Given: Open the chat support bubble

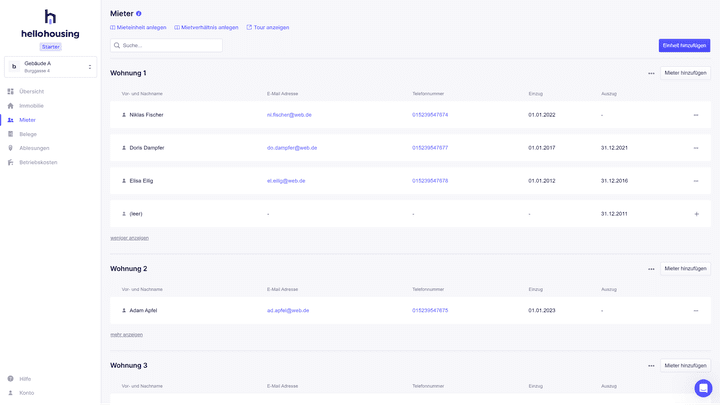Looking at the screenshot, I should pos(703,388).
